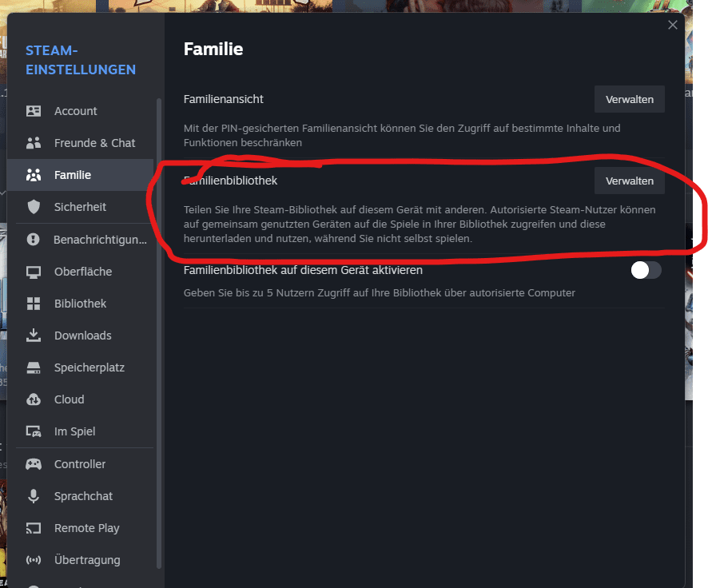Click Verwalten next to Familienansicht
708x588 pixels.
pos(630,99)
